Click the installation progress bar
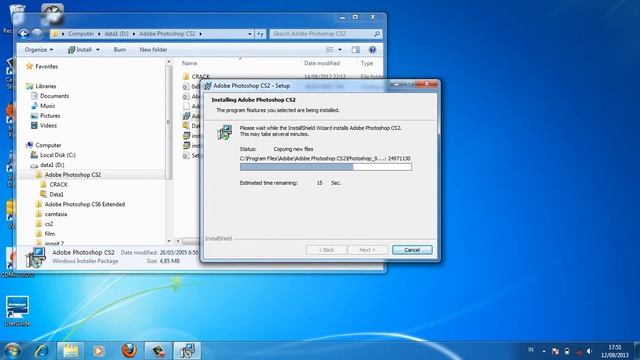Image resolution: width=640 pixels, height=360 pixels. click(x=326, y=167)
